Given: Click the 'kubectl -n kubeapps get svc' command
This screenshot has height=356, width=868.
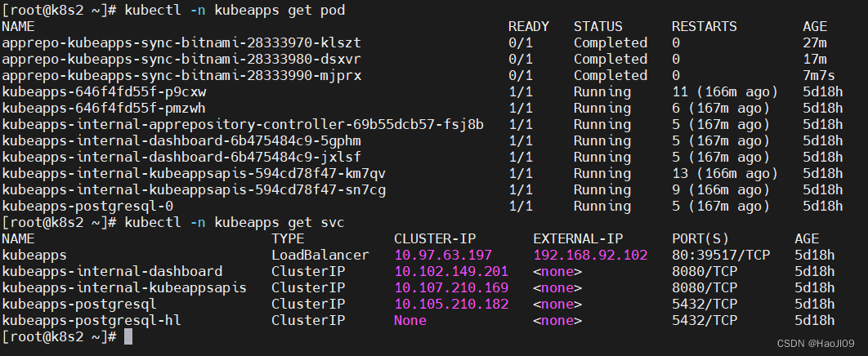Looking at the screenshot, I should tap(235, 223).
